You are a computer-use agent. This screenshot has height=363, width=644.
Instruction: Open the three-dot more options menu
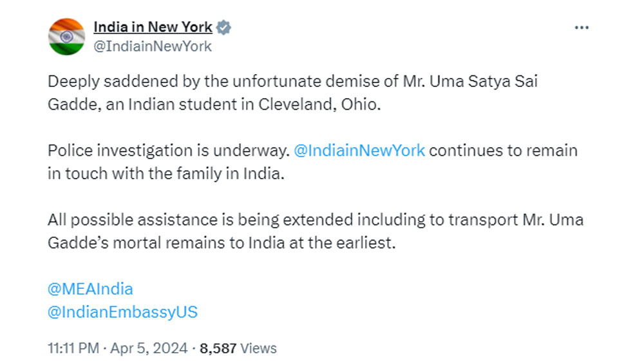click(582, 28)
